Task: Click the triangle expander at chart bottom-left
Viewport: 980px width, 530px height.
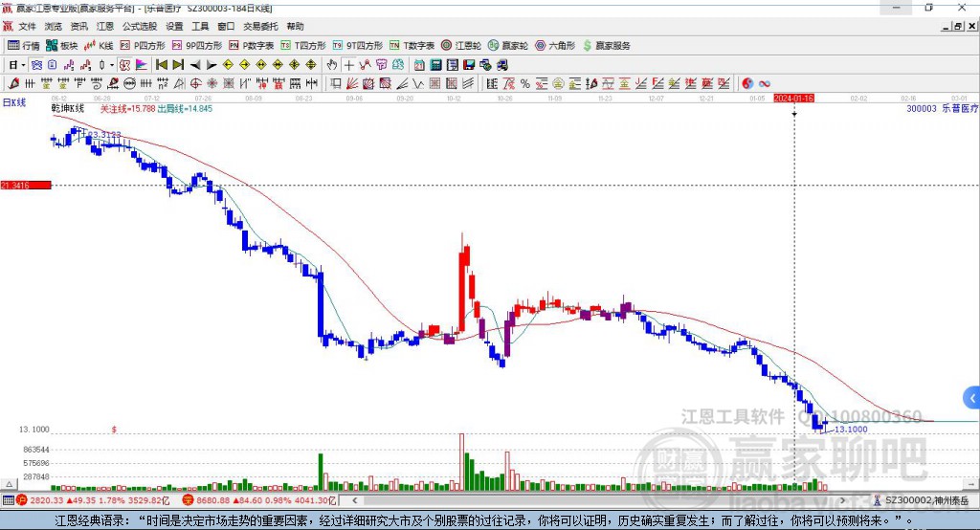Action: [x=9, y=484]
